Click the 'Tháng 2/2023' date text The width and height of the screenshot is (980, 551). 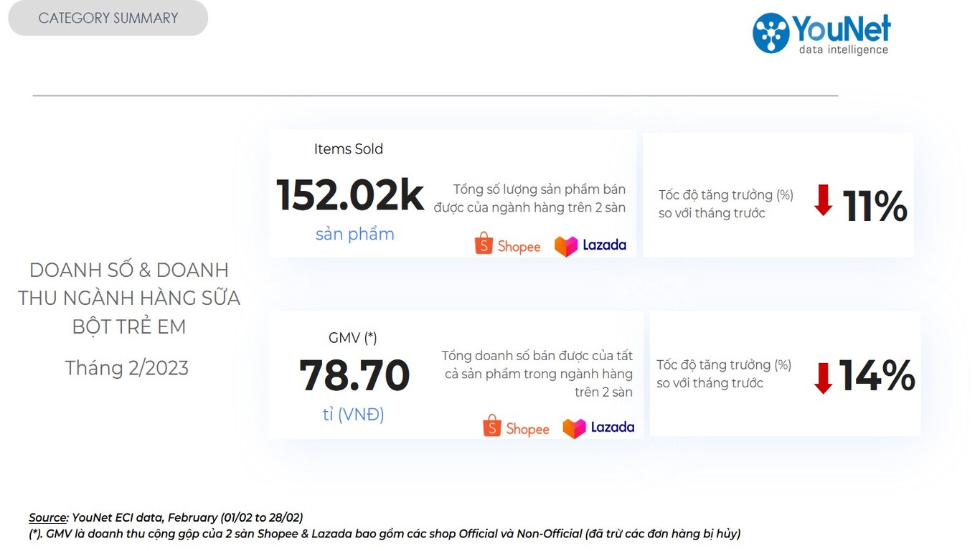click(127, 368)
